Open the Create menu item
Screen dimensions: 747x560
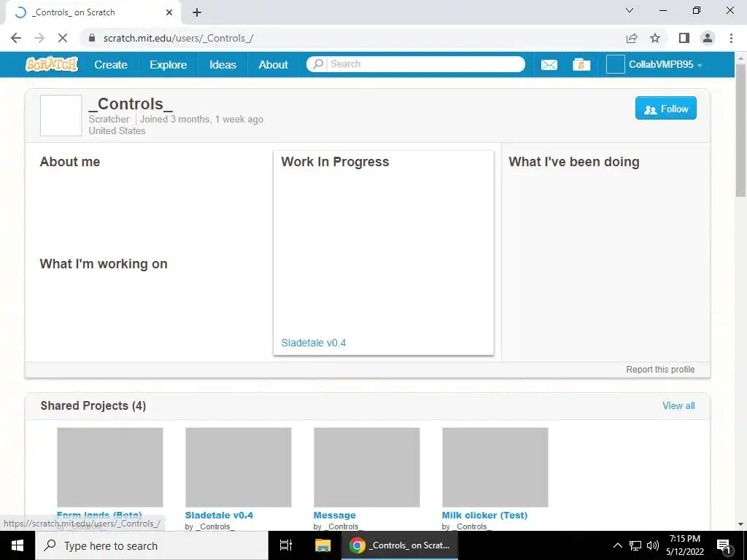111,64
